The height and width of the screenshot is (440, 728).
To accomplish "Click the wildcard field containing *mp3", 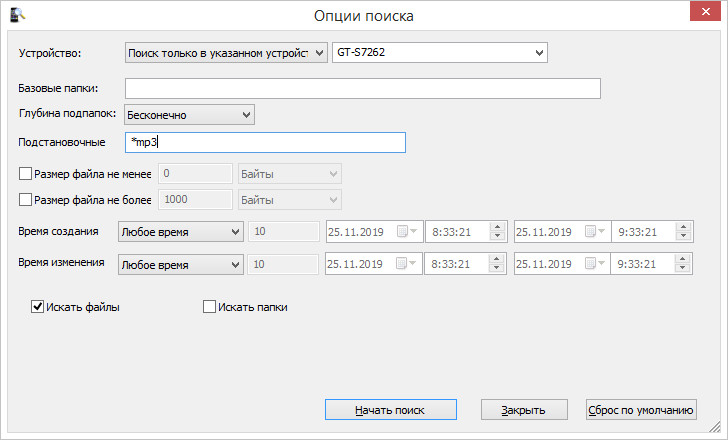I will click(265, 142).
